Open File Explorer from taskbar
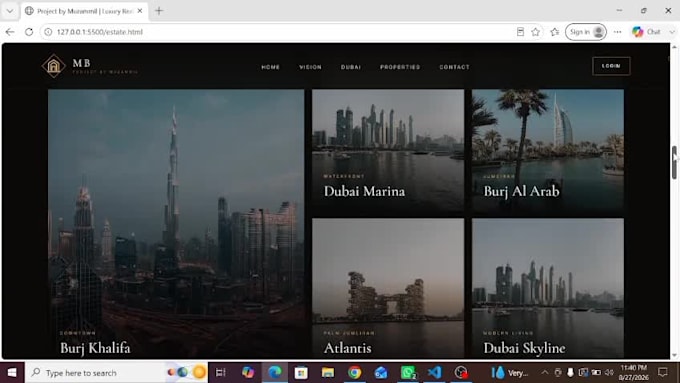Screen dimensions: 680x383 pyautogui.click(x=328, y=372)
